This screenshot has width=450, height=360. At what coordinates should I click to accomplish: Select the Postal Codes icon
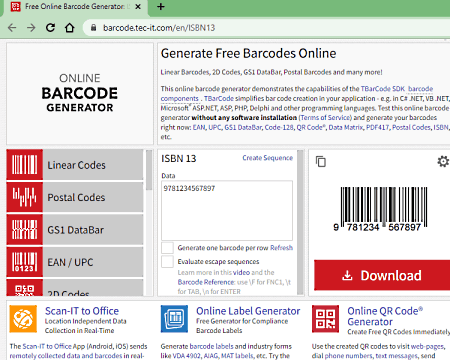(25, 197)
